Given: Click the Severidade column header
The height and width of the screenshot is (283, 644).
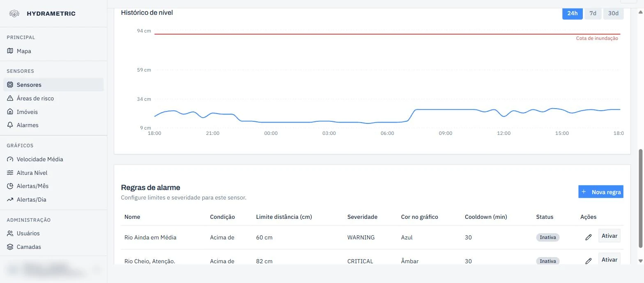Looking at the screenshot, I should pos(362,217).
